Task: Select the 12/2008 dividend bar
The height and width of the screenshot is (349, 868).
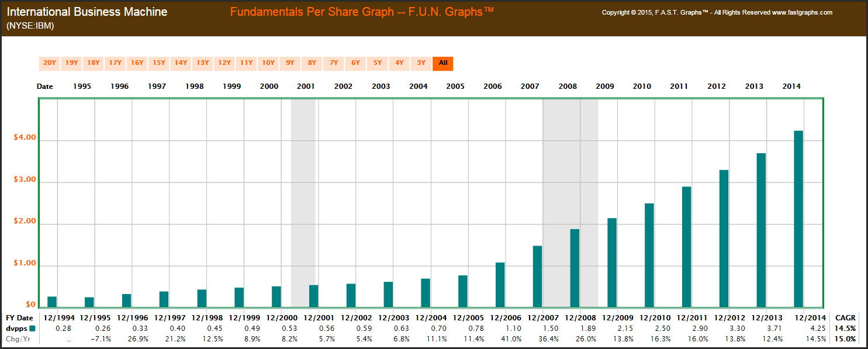Action: tap(575, 268)
